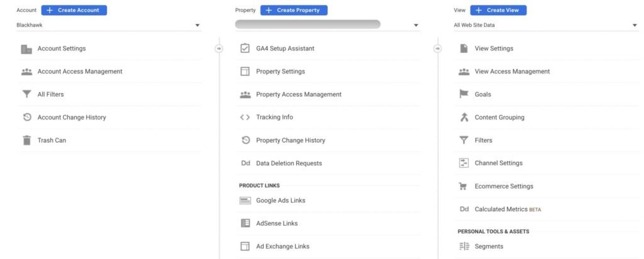
Task: Click the All Filters funnel icon
Action: (x=26, y=94)
